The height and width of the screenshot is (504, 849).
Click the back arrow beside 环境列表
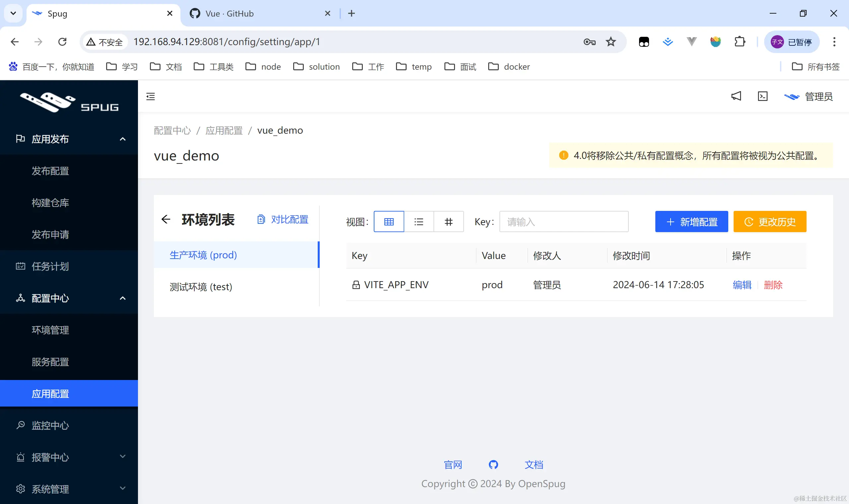coord(166,220)
